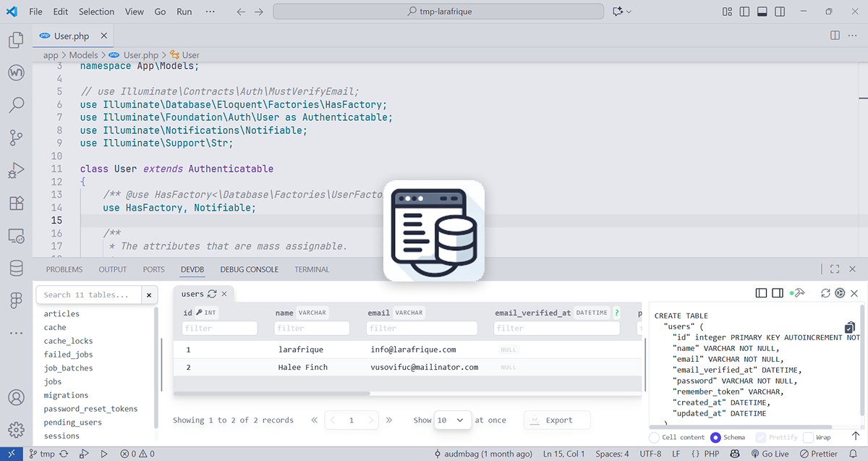Screen dimensions: 868x461
Task: Open the DevDb database icon in activity bar
Action: pos(16,268)
